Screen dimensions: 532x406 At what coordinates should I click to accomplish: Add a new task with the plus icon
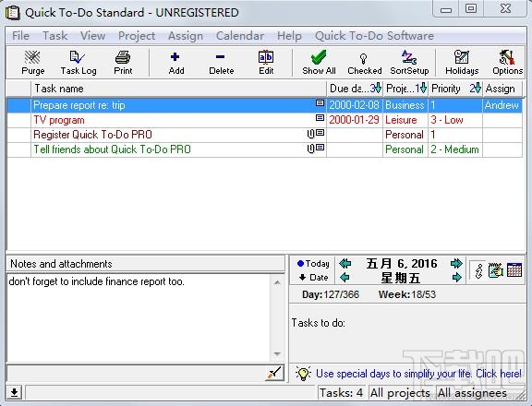pyautogui.click(x=176, y=63)
